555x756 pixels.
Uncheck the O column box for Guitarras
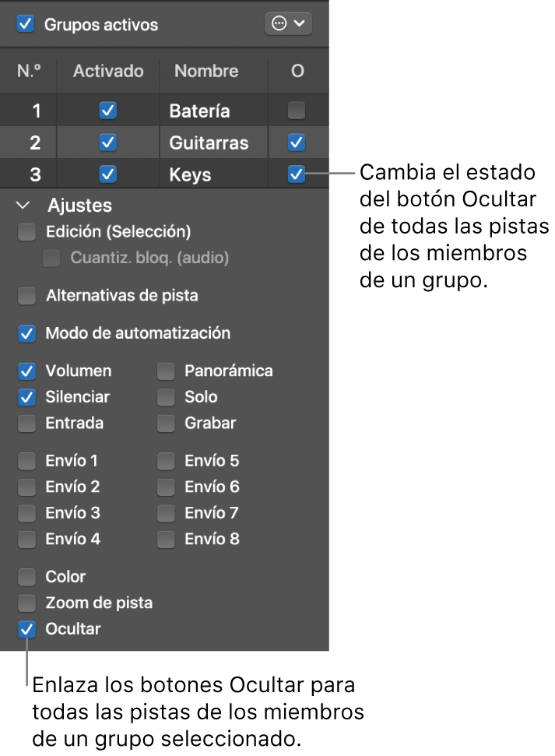296,142
